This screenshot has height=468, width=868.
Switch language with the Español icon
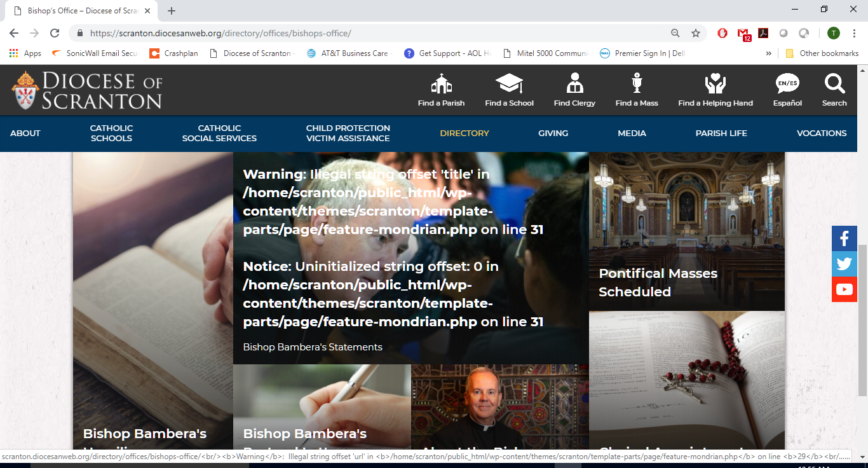click(787, 84)
